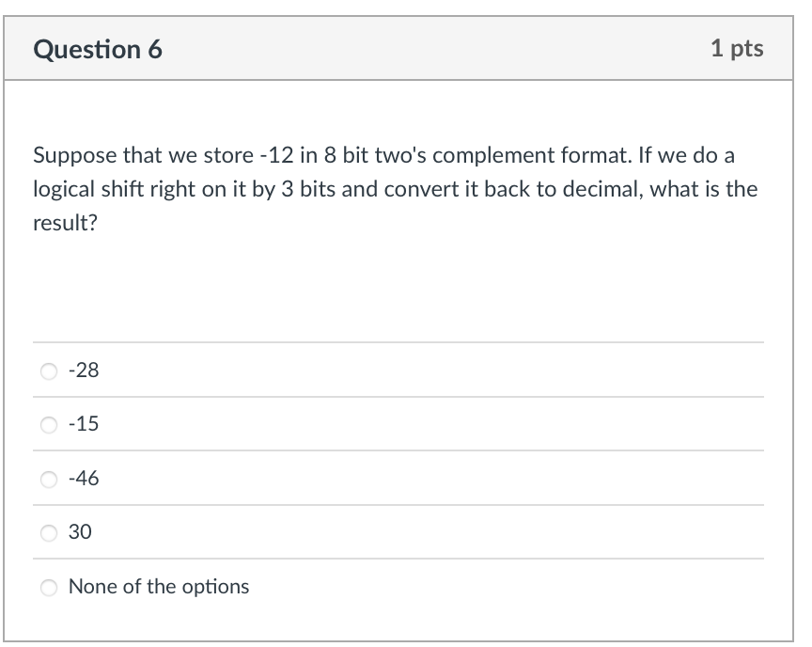The height and width of the screenshot is (647, 812).
Task: Click the None of the options label
Action: [x=159, y=587]
